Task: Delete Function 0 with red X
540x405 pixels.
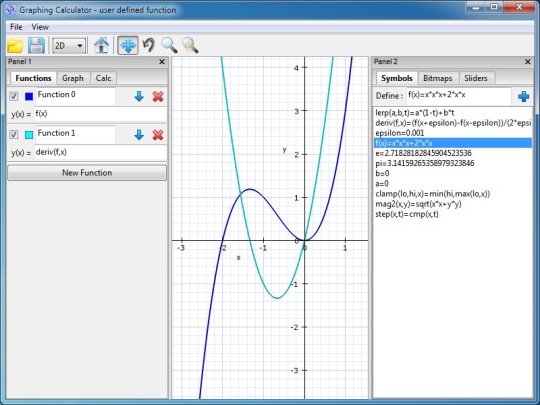Action: (158, 96)
